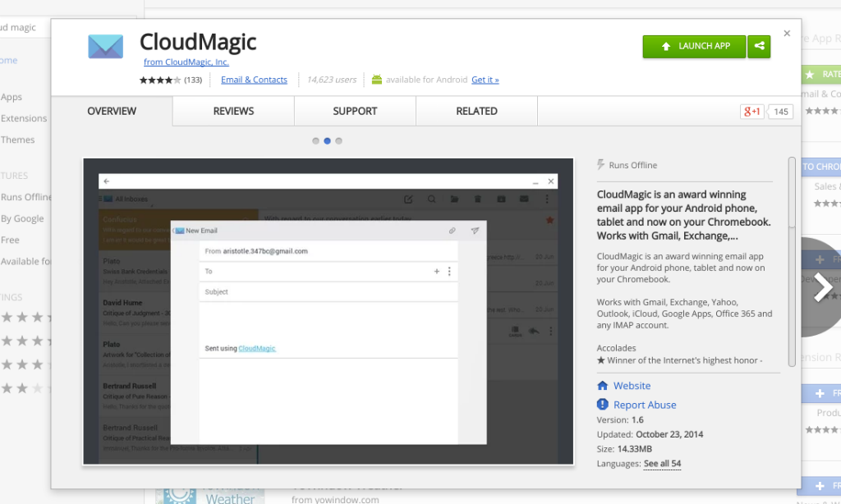Click the Google +1 button
Viewport: 841px width, 504px height.
coord(751,112)
